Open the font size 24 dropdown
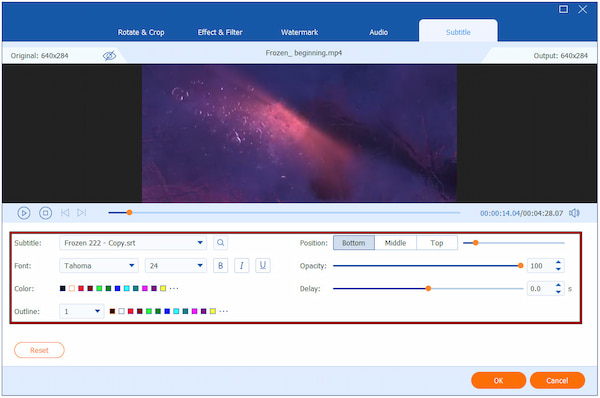The width and height of the screenshot is (600, 398). click(176, 266)
